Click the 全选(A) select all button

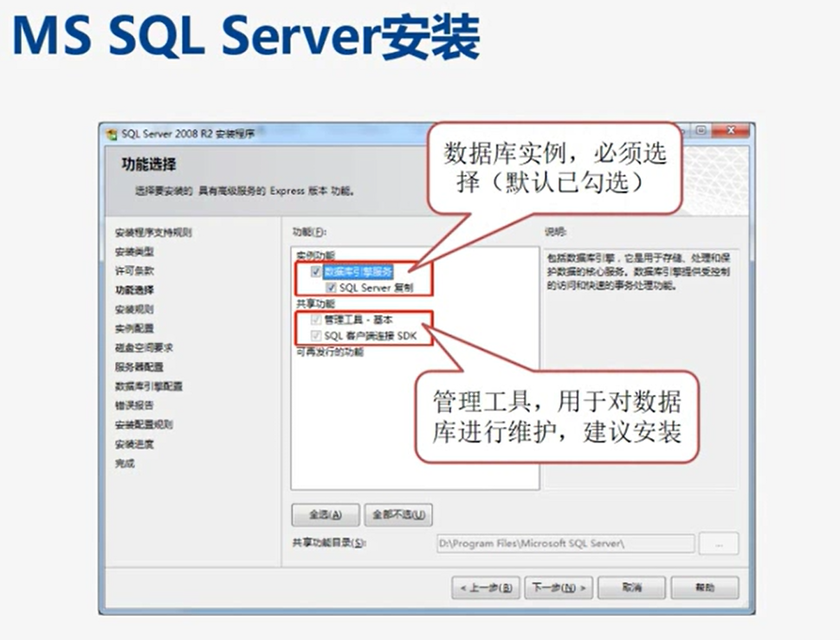pyautogui.click(x=325, y=514)
